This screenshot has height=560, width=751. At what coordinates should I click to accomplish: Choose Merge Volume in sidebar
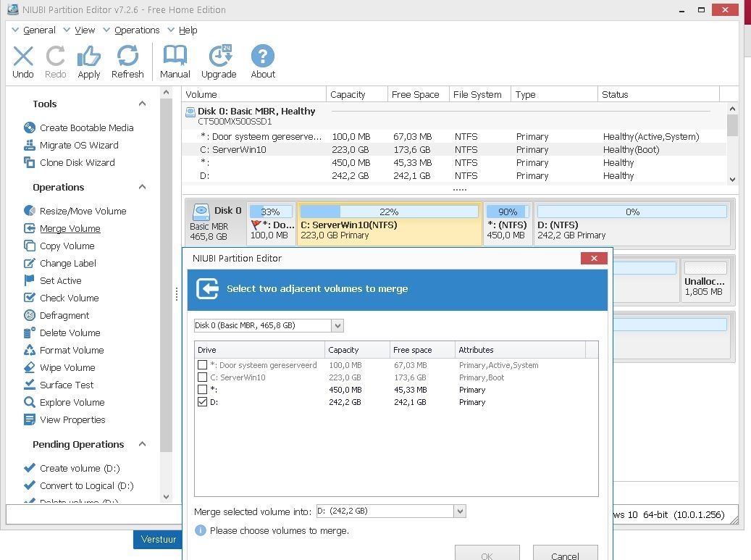tap(70, 228)
